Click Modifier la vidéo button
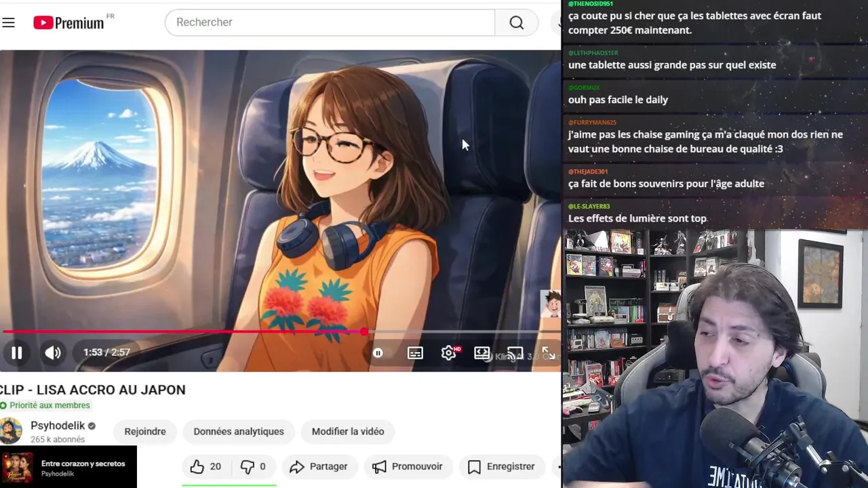Image resolution: width=868 pixels, height=488 pixels. click(348, 432)
